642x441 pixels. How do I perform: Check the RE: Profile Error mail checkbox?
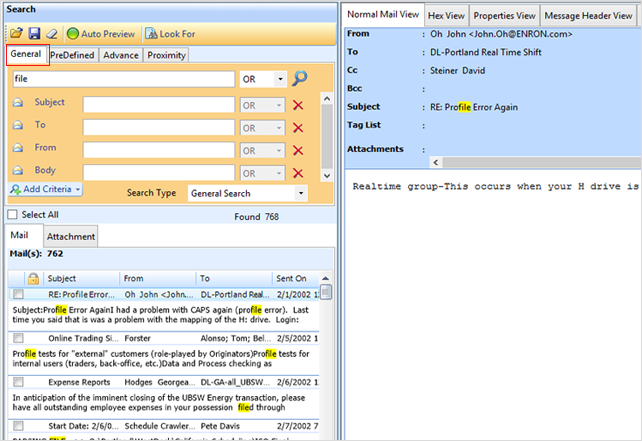(x=18, y=294)
